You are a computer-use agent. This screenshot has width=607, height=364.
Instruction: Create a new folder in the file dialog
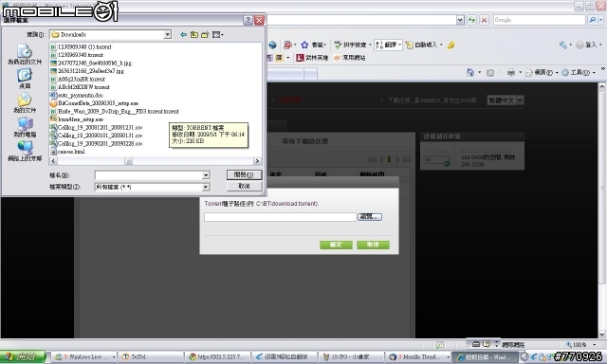click(205, 35)
